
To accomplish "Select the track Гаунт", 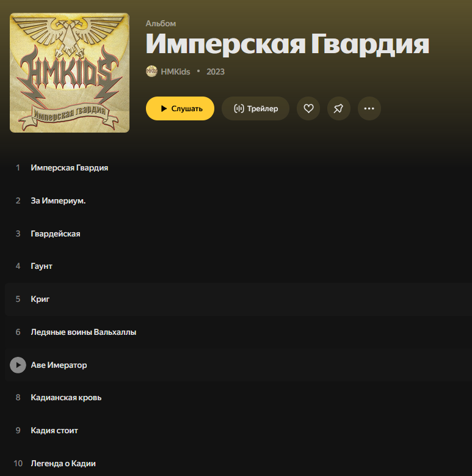I will pyautogui.click(x=42, y=266).
